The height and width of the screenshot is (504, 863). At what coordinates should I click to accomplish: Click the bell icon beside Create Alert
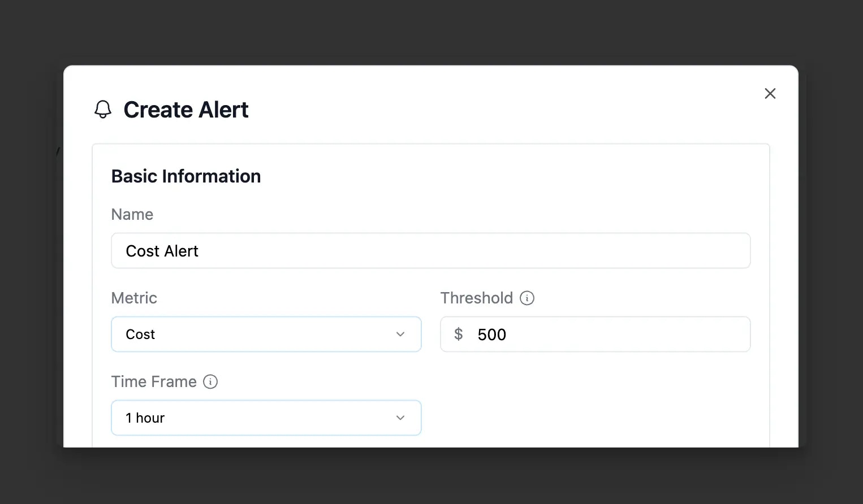pos(103,110)
